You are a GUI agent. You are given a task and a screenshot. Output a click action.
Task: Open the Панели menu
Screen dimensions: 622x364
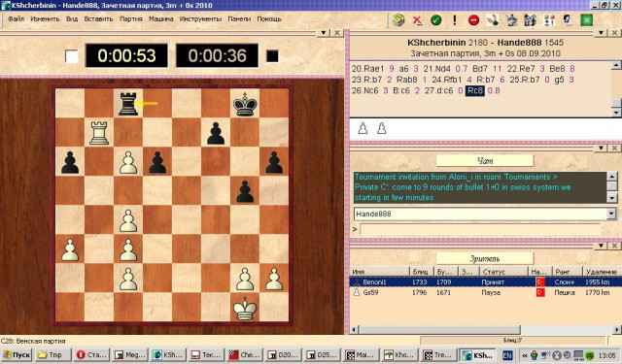point(239,19)
